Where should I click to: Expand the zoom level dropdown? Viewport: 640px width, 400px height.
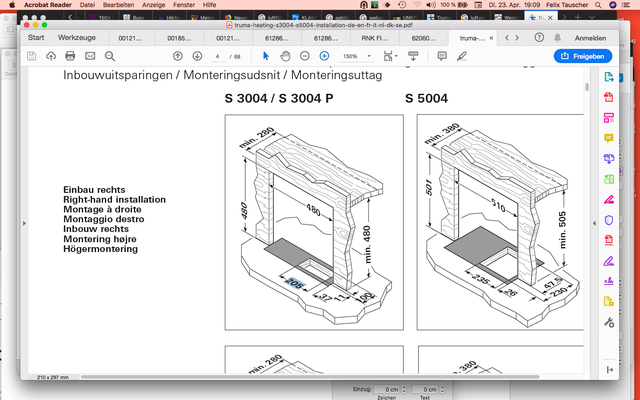(369, 56)
